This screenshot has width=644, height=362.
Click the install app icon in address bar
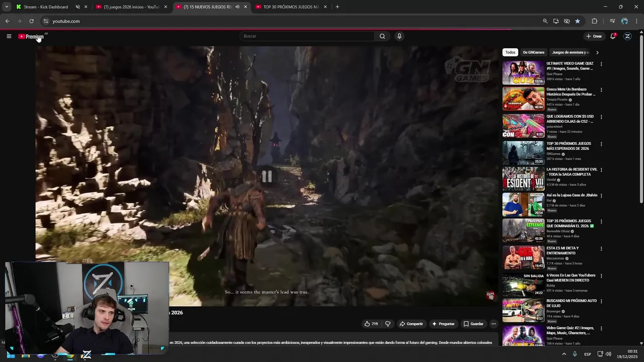pos(556,21)
